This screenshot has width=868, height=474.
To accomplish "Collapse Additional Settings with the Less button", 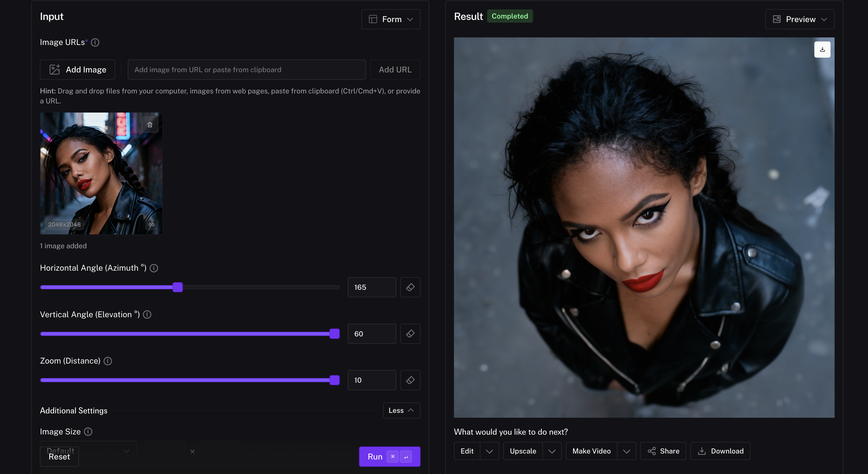I will pos(401,410).
